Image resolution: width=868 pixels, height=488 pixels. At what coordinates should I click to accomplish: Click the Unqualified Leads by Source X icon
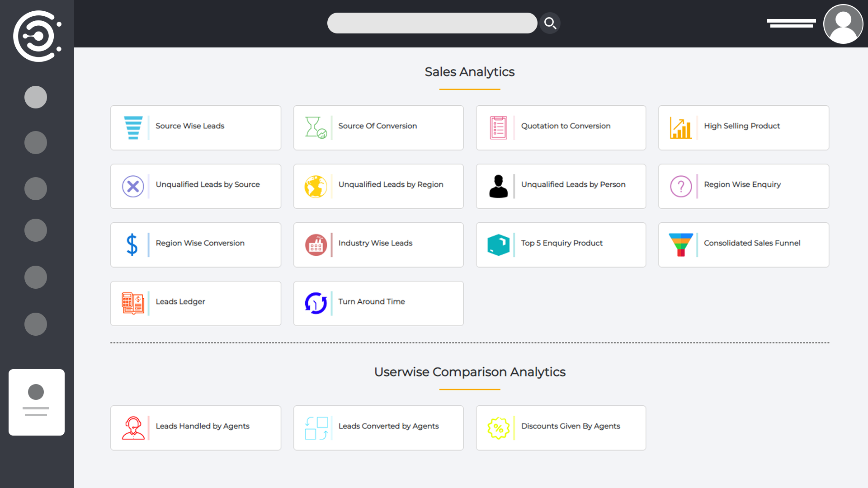click(133, 186)
